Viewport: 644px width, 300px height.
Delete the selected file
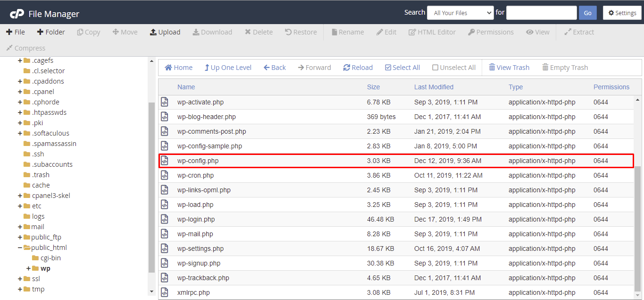click(x=259, y=32)
